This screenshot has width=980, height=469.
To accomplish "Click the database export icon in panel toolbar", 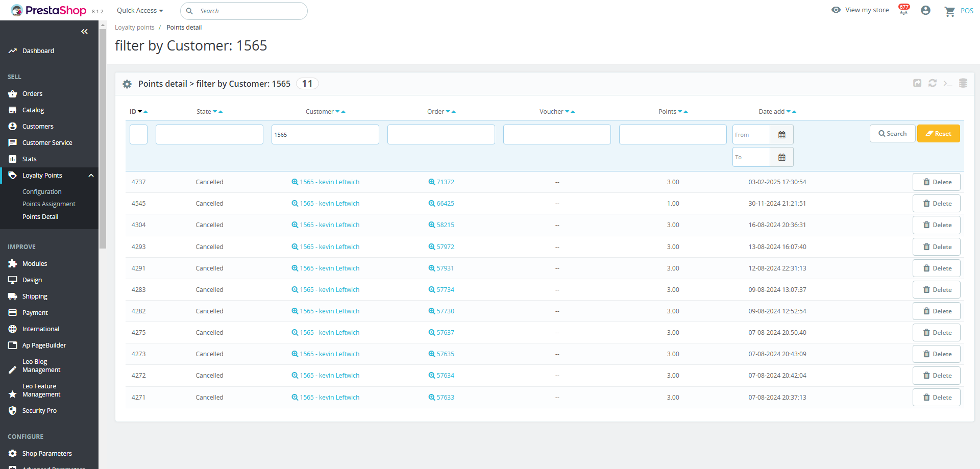I will tap(963, 83).
